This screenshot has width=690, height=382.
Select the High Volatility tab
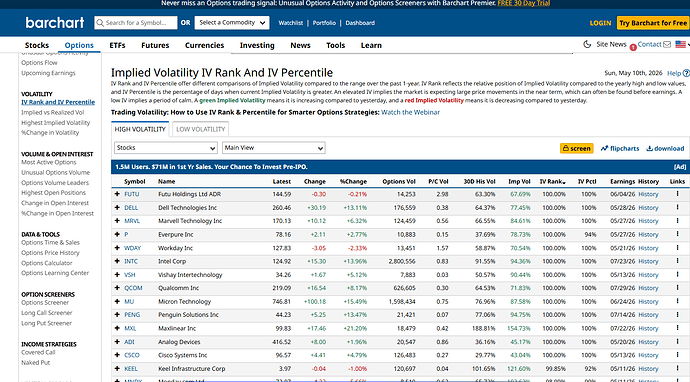[x=140, y=129]
